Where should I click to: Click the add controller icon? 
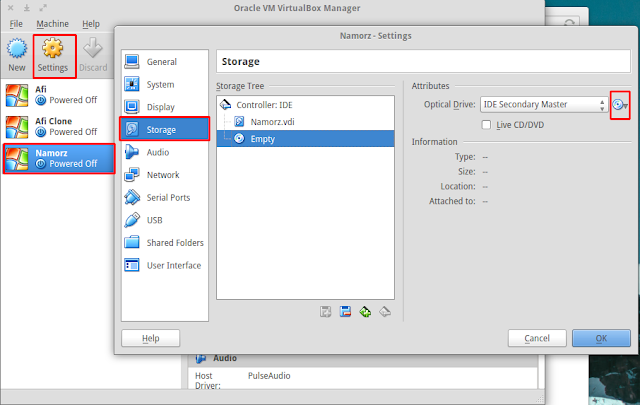pyautogui.click(x=365, y=312)
